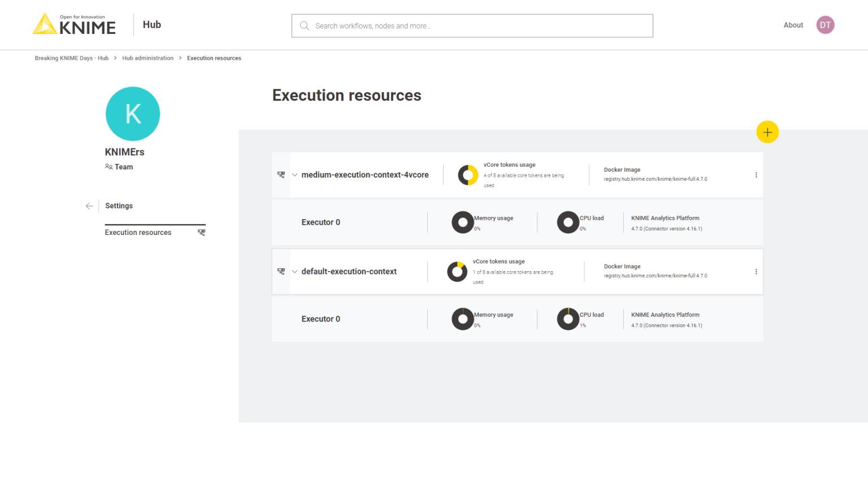Click CPU load donut showing 1%

[568, 319]
